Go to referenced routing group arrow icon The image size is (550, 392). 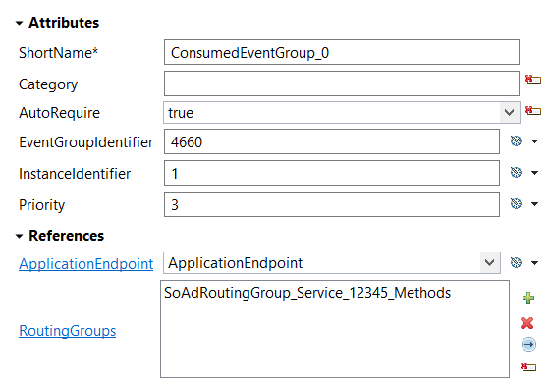pos(528,344)
